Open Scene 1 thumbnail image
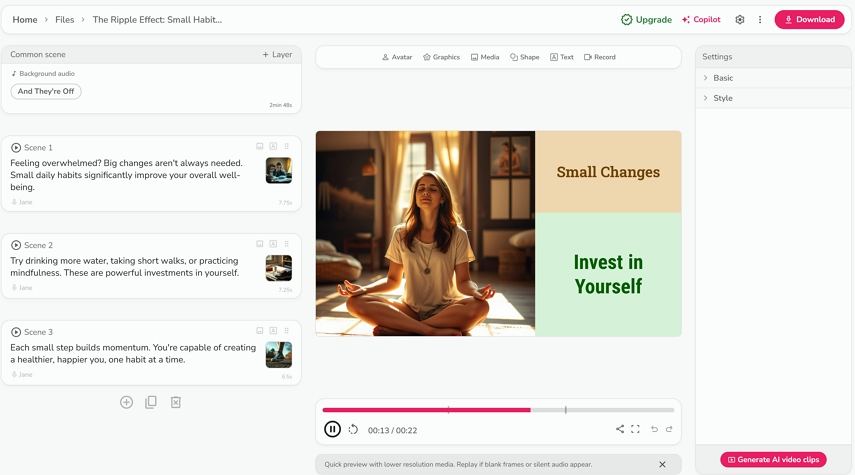The height and width of the screenshot is (475, 855). pyautogui.click(x=279, y=170)
